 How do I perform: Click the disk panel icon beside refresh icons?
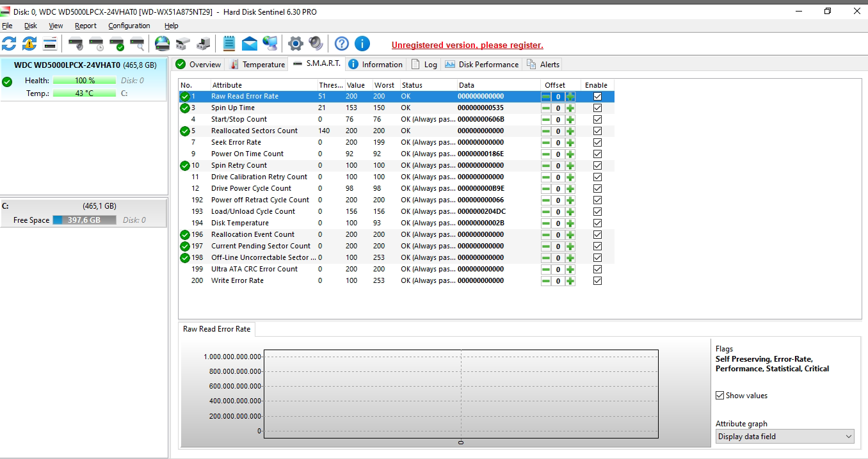[x=50, y=44]
